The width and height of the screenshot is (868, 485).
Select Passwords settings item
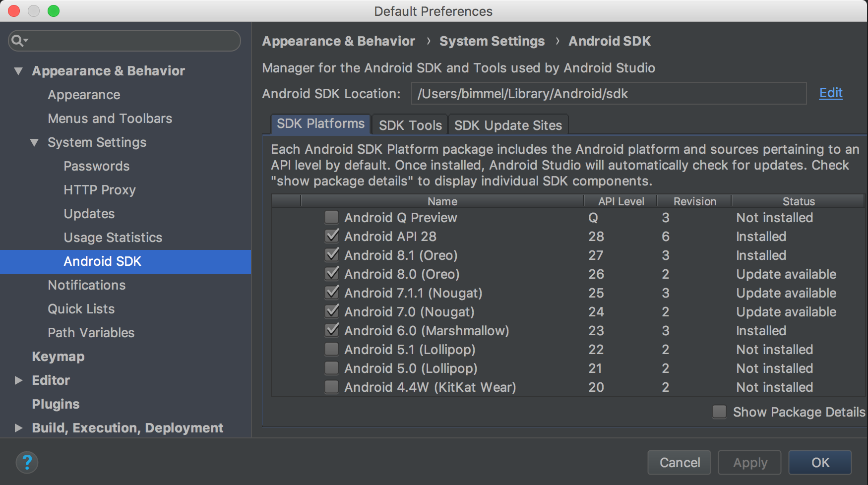tap(96, 166)
